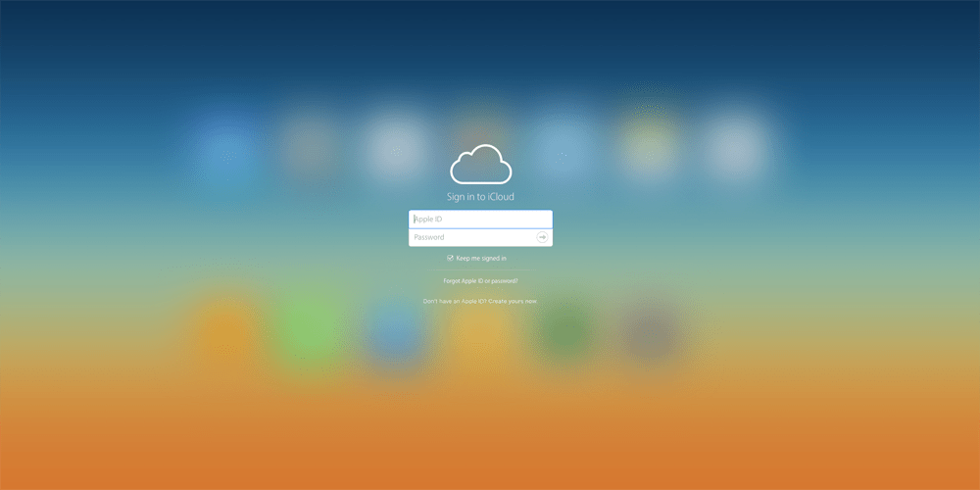Click the sign-in arrow in Password field

coord(542,237)
